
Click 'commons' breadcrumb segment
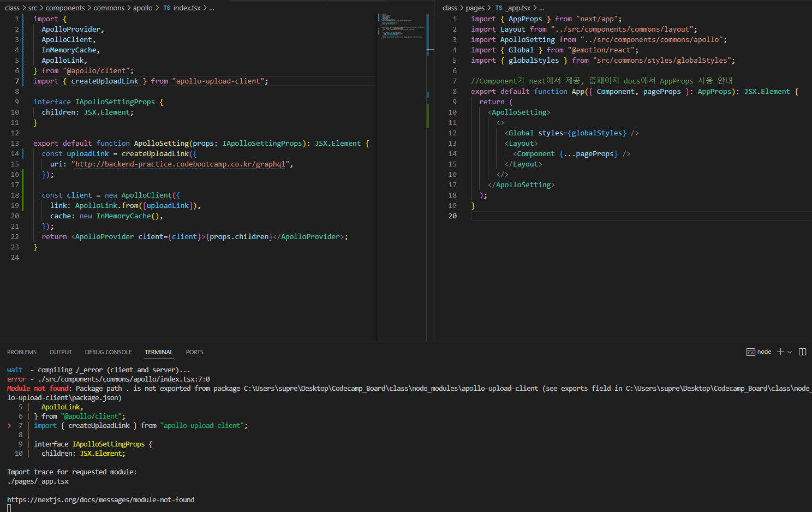pos(109,8)
